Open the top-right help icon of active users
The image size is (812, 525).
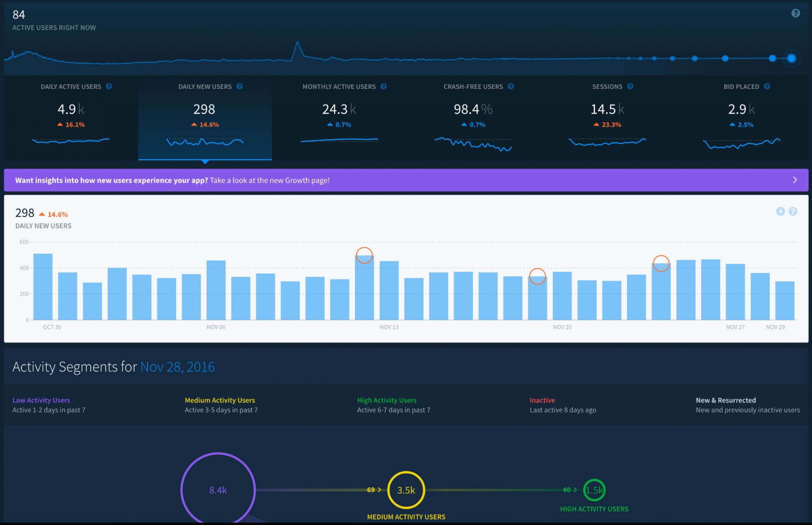tap(795, 13)
